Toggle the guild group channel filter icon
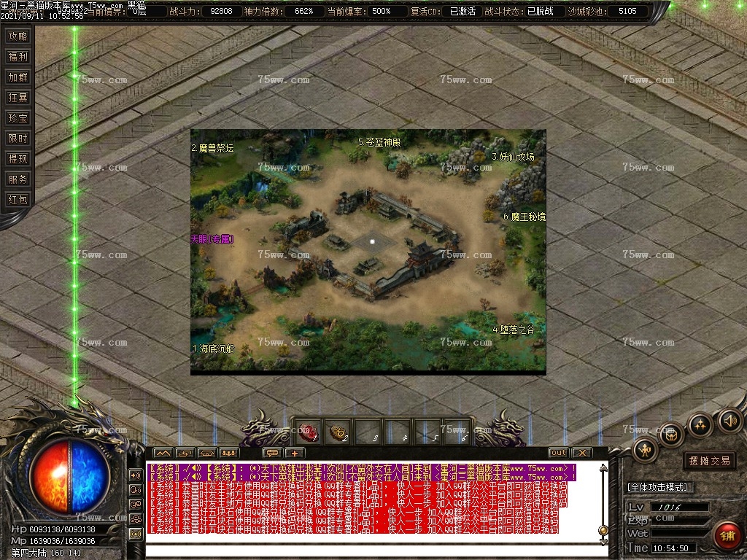 tap(135, 519)
